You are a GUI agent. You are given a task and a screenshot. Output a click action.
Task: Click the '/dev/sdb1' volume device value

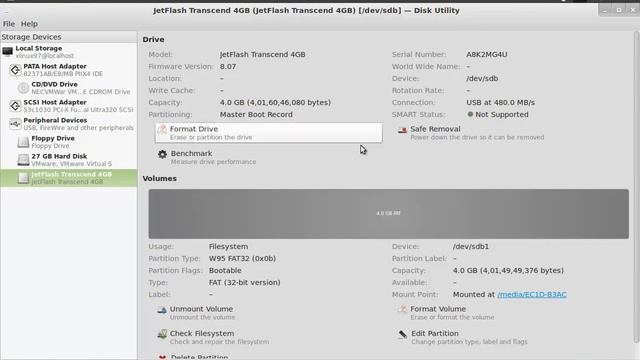[x=471, y=247]
